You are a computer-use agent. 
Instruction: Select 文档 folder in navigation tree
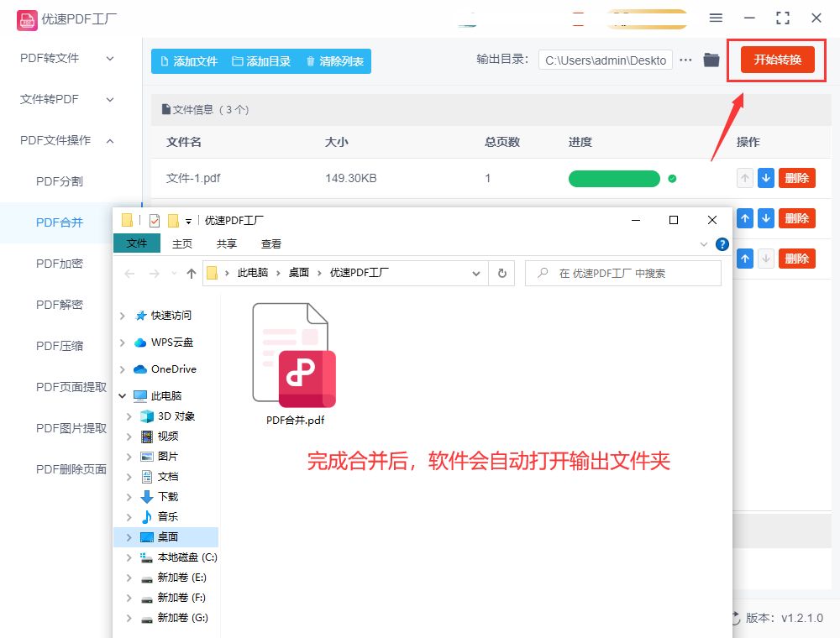click(167, 476)
